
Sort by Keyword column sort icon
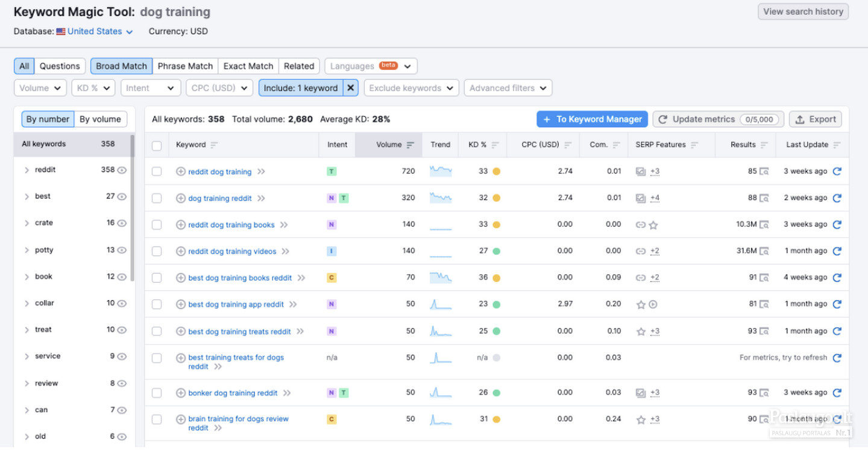(x=213, y=145)
